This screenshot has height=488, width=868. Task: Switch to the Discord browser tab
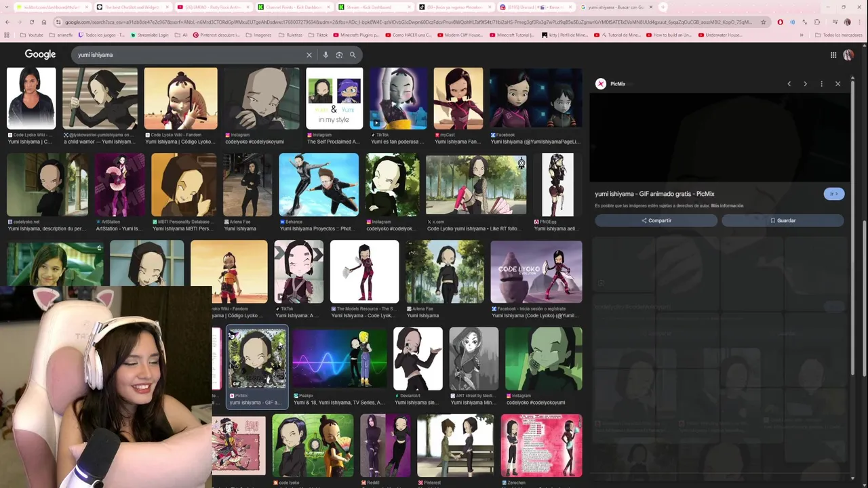point(536,7)
